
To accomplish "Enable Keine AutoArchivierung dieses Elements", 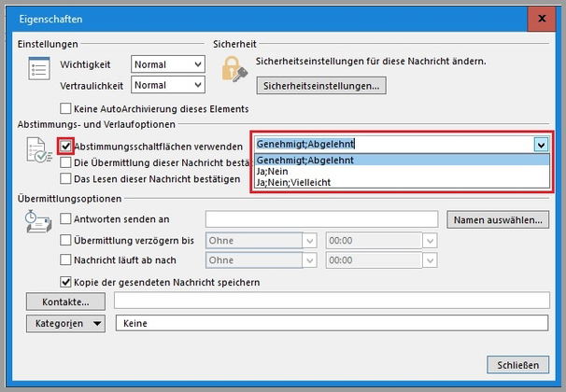I will (x=65, y=108).
